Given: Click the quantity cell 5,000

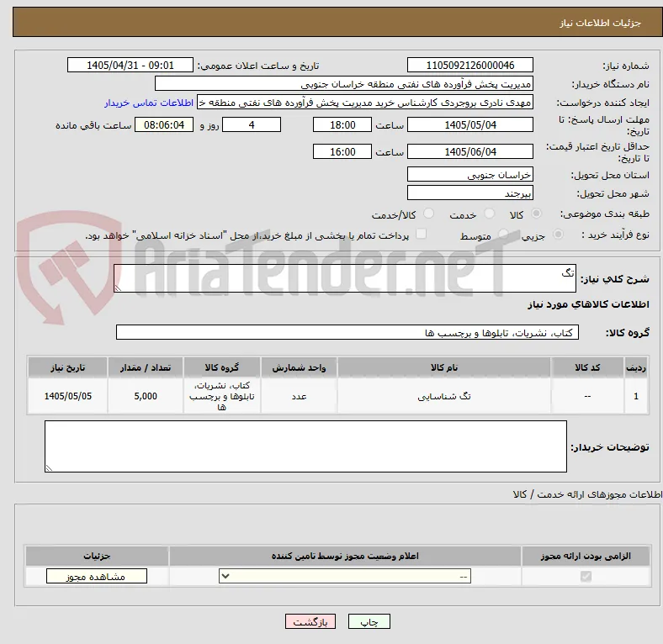Looking at the screenshot, I should pos(146,396).
